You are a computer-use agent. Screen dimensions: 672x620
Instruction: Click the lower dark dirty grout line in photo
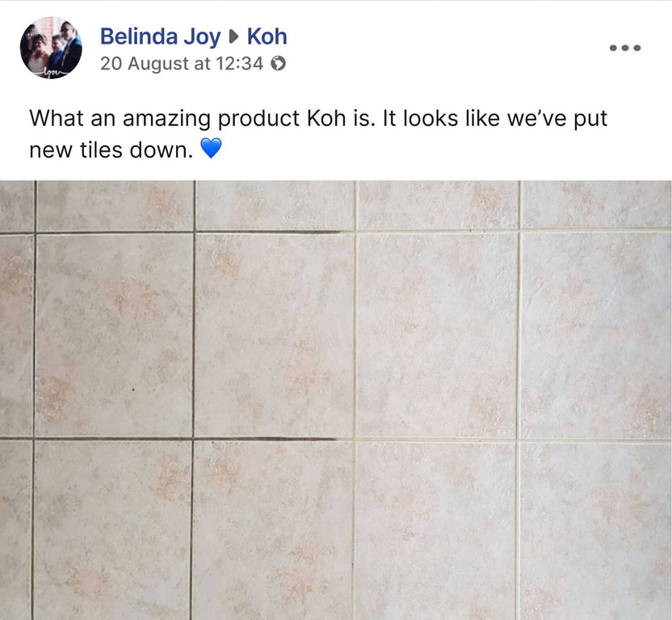[266, 438]
